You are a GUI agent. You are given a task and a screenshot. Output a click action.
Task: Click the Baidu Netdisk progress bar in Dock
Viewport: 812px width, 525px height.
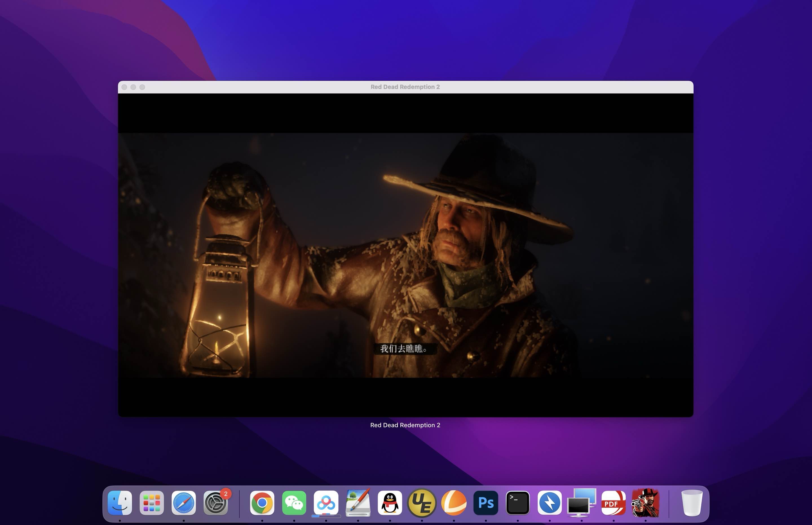(x=326, y=516)
